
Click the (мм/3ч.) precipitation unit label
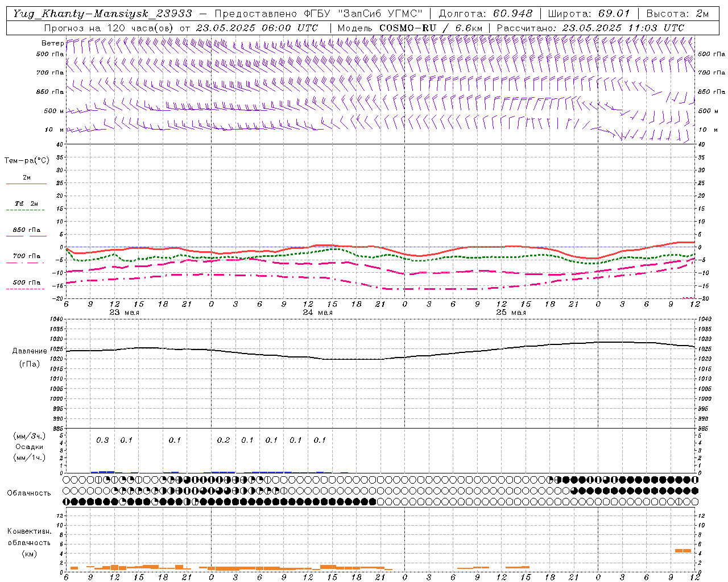[x=29, y=436]
